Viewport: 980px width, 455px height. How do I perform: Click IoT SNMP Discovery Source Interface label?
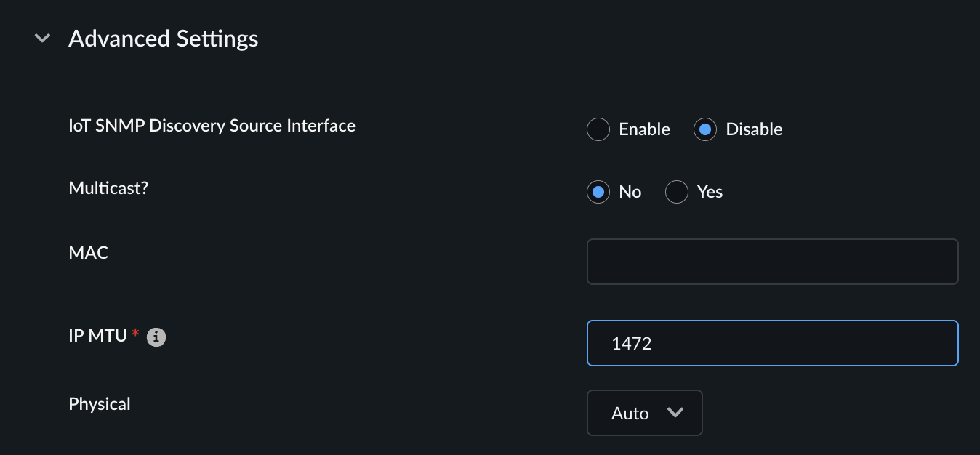tap(212, 126)
